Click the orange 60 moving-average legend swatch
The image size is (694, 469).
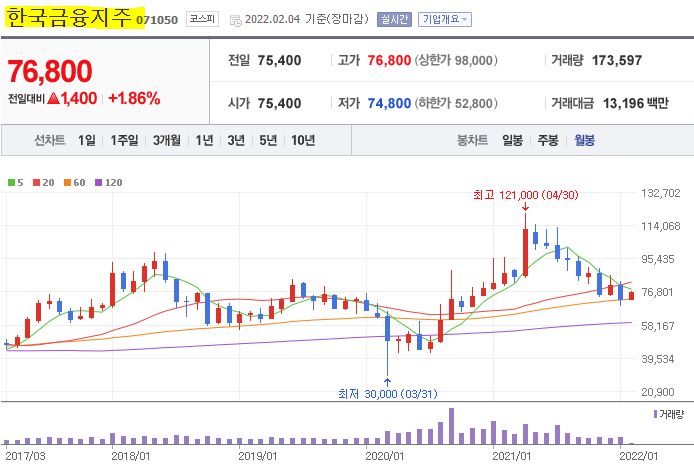tap(68, 183)
